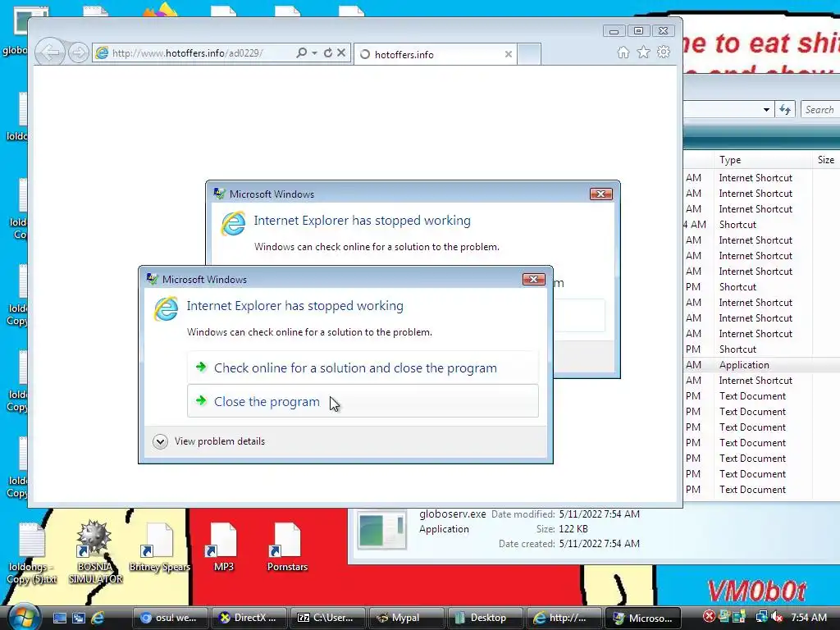Minimize the Internet Explorer window

[x=614, y=31]
